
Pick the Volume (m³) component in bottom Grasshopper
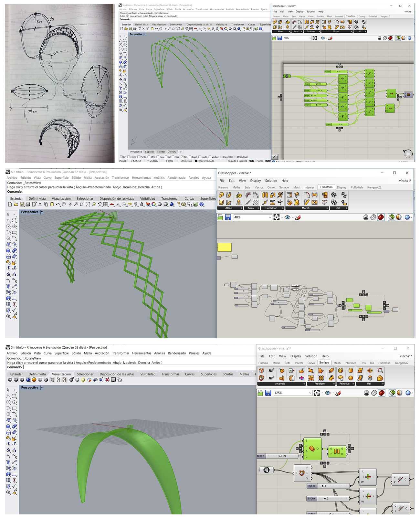point(271,378)
